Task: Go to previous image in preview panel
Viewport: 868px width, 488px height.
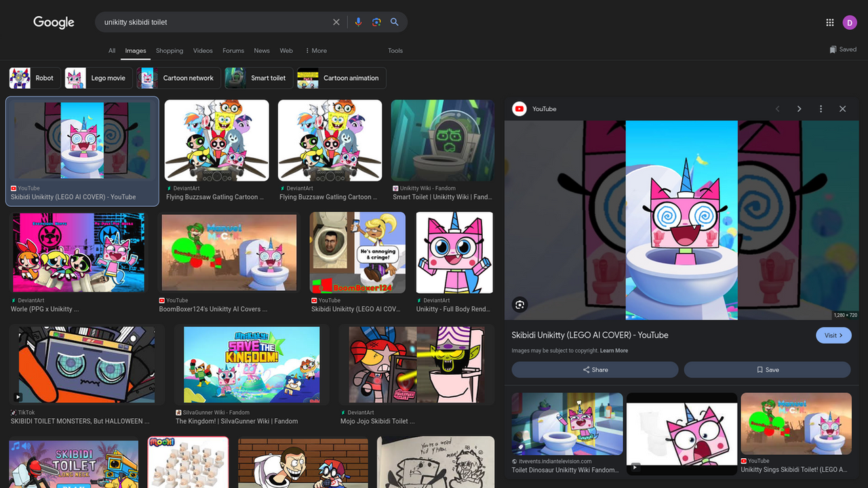Action: [x=778, y=109]
